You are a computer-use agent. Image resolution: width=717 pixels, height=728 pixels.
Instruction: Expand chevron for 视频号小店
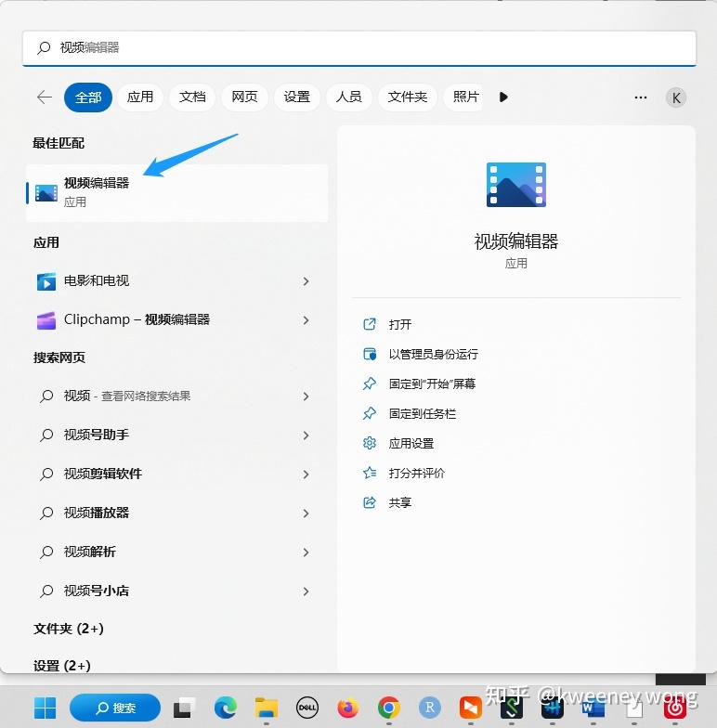[306, 591]
